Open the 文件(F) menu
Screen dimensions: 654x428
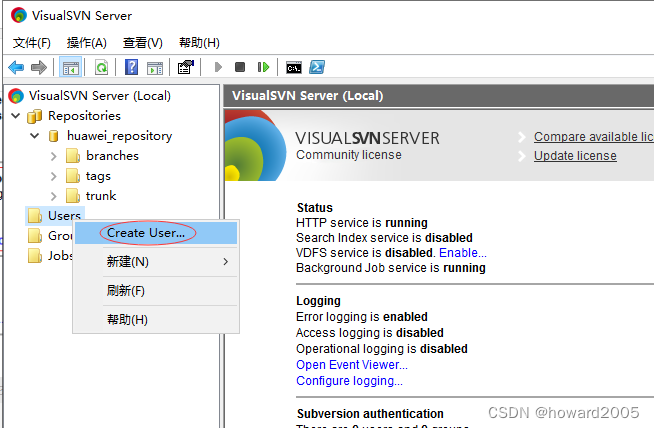(32, 43)
